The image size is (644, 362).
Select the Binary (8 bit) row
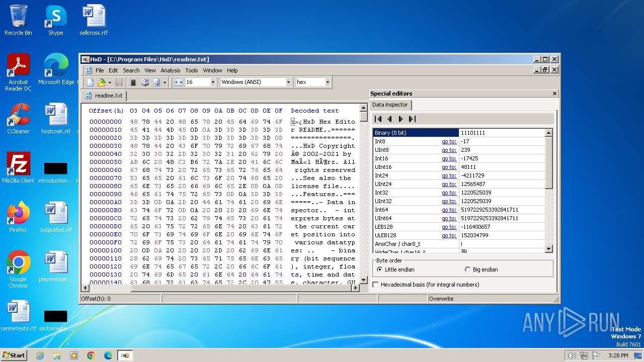coord(459,133)
